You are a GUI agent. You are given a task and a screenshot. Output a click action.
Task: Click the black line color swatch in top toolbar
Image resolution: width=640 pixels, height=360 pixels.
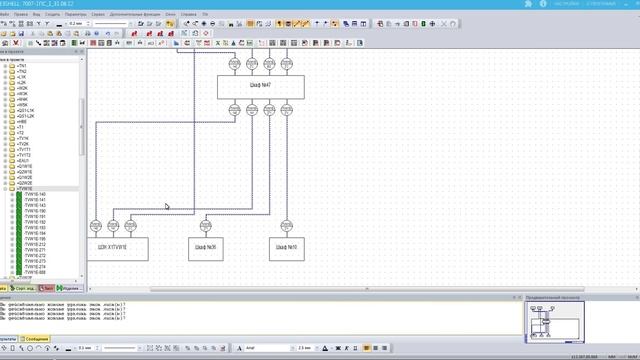[x=59, y=24]
